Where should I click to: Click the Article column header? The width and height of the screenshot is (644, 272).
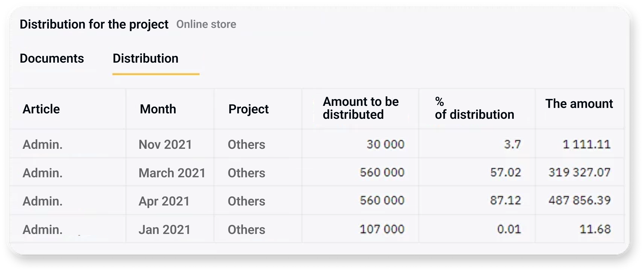coord(41,109)
